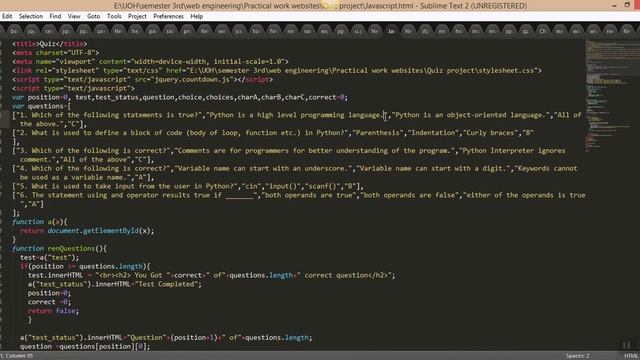The width and height of the screenshot is (640, 360).
Task: Open the Help menu
Action: [196, 16]
